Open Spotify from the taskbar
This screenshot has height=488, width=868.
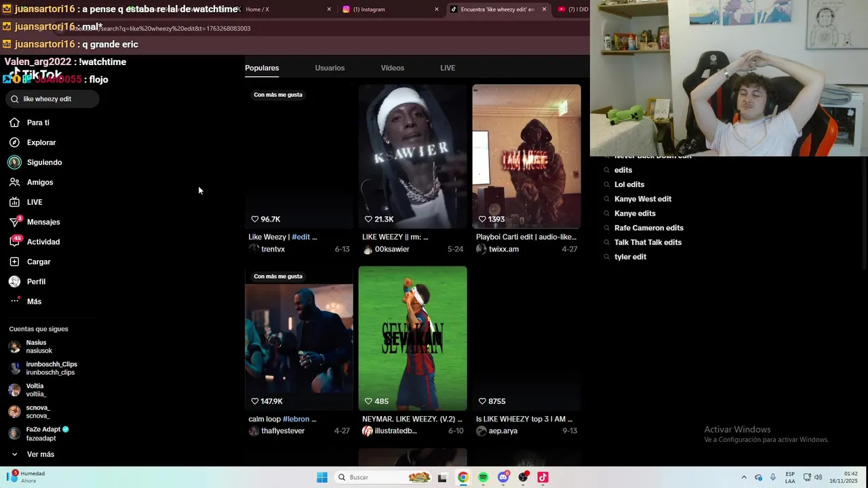[x=483, y=477]
